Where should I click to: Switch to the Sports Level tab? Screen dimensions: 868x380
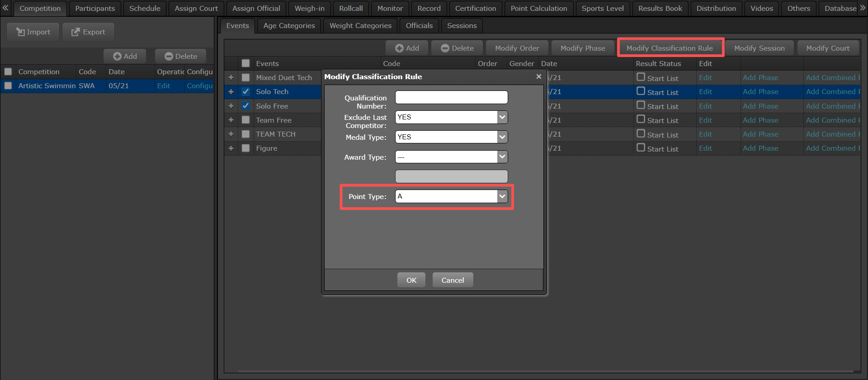tap(603, 9)
